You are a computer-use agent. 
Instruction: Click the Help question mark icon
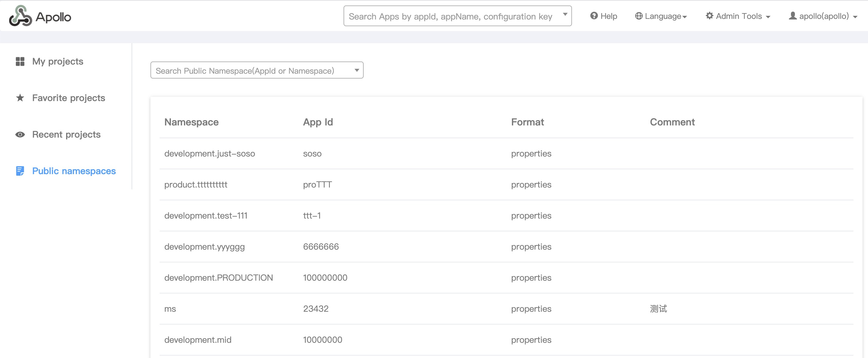[594, 16]
